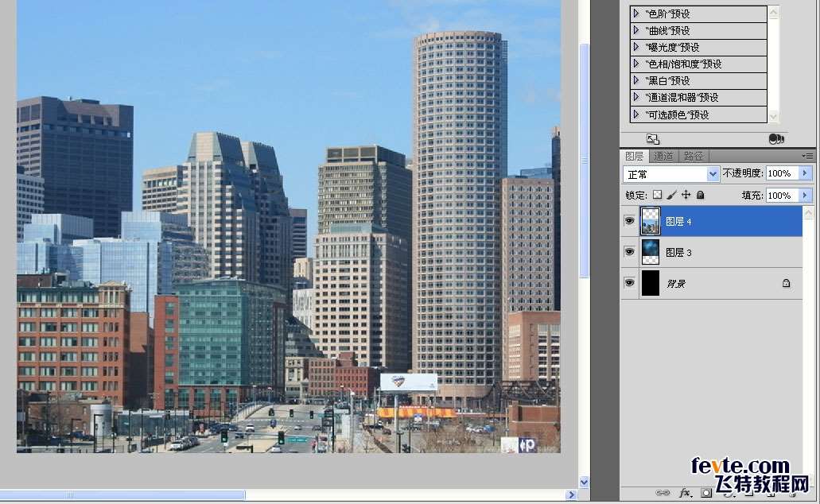Expand the "曝光度"预设 group
Screen dimensions: 820x504
click(636, 47)
